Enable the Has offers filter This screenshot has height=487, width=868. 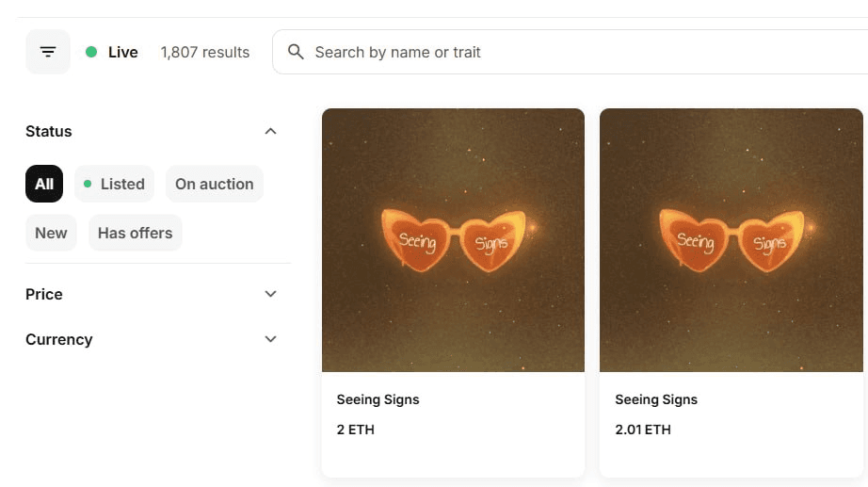(136, 233)
